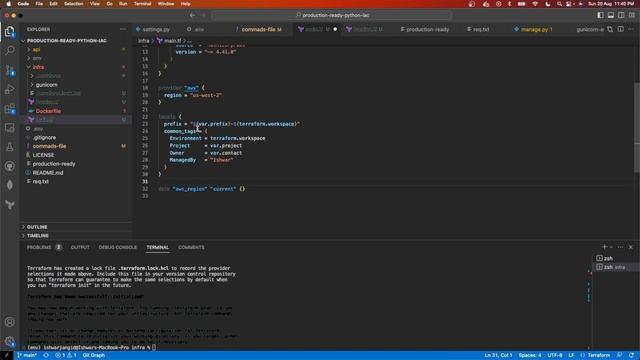This screenshot has height=360, width=640.
Task: Open editor more actions ellipsis
Action: coord(631,29)
